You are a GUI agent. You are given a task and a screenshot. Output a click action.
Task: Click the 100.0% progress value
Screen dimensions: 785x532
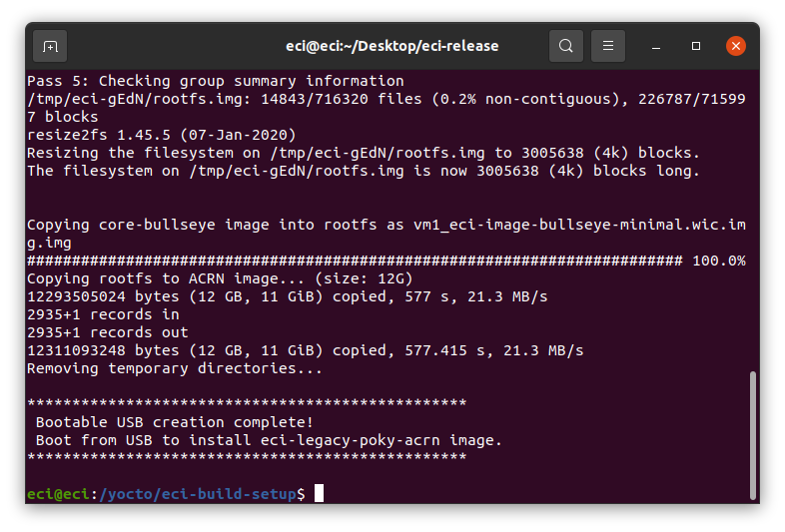click(719, 261)
